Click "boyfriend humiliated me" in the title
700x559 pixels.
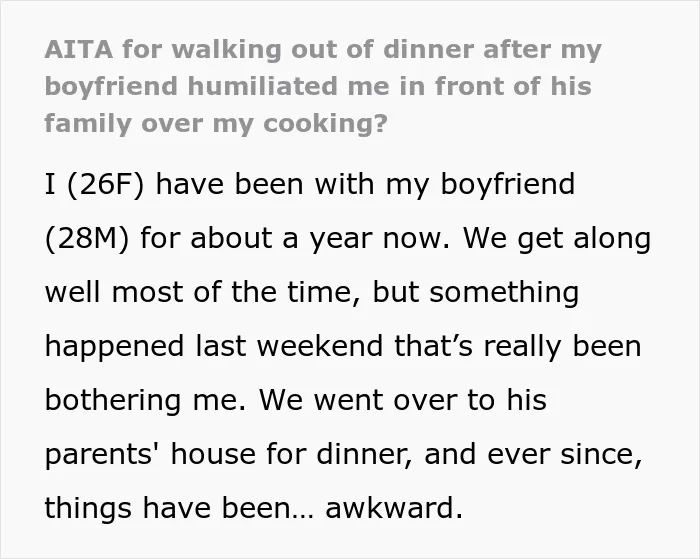pos(217,87)
